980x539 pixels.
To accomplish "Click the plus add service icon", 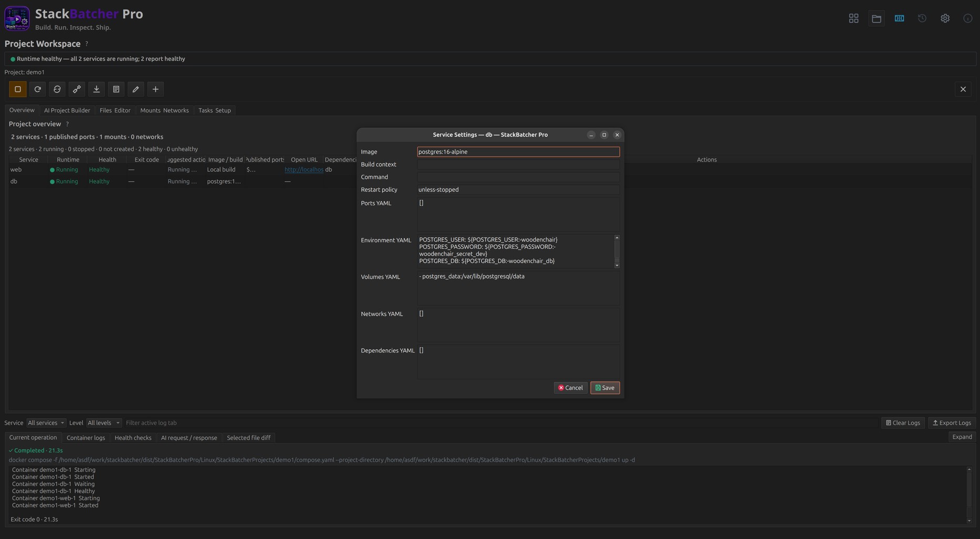I will pos(155,89).
